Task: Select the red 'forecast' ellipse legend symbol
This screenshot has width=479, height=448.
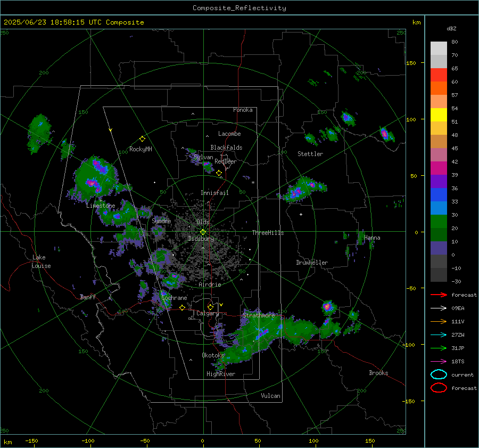Action: [x=439, y=388]
